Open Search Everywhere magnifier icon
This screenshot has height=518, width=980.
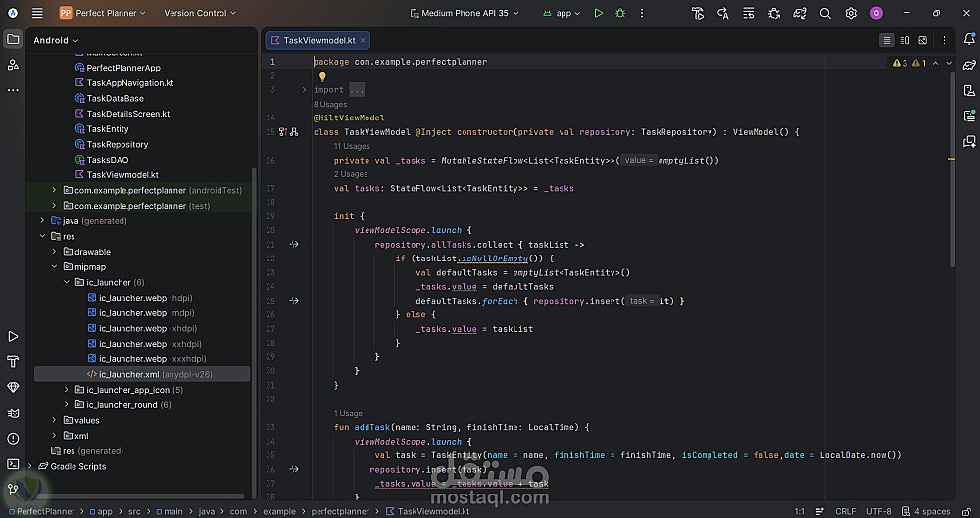tap(825, 13)
